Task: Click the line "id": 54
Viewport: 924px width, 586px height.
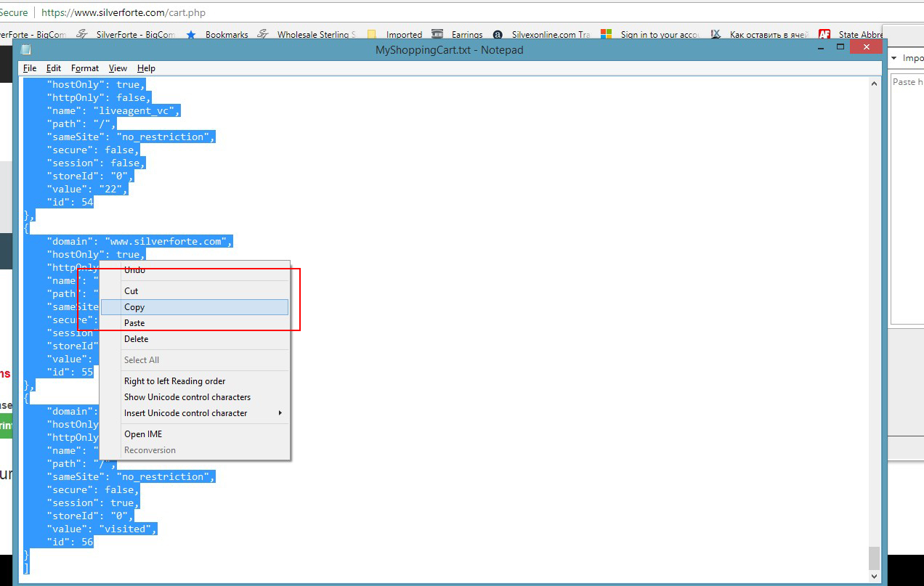Action: pos(70,203)
